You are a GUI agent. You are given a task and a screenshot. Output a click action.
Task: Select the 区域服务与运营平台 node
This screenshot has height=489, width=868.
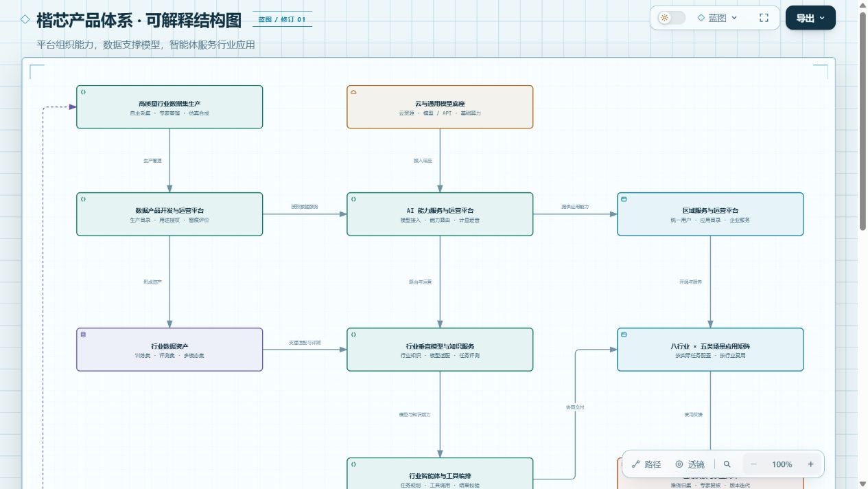point(710,214)
